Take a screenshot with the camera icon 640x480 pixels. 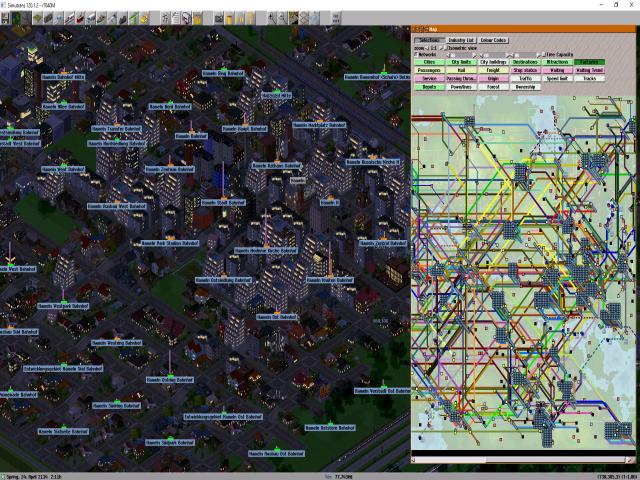pos(219,18)
